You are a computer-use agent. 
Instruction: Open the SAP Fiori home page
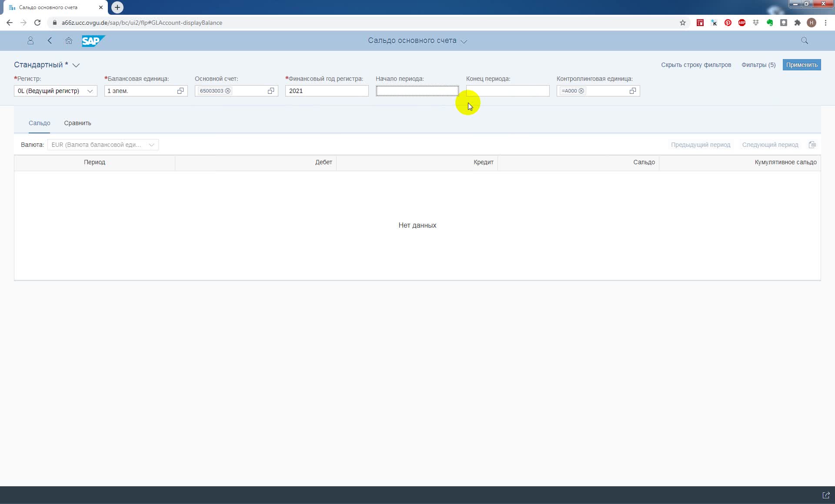tap(69, 40)
